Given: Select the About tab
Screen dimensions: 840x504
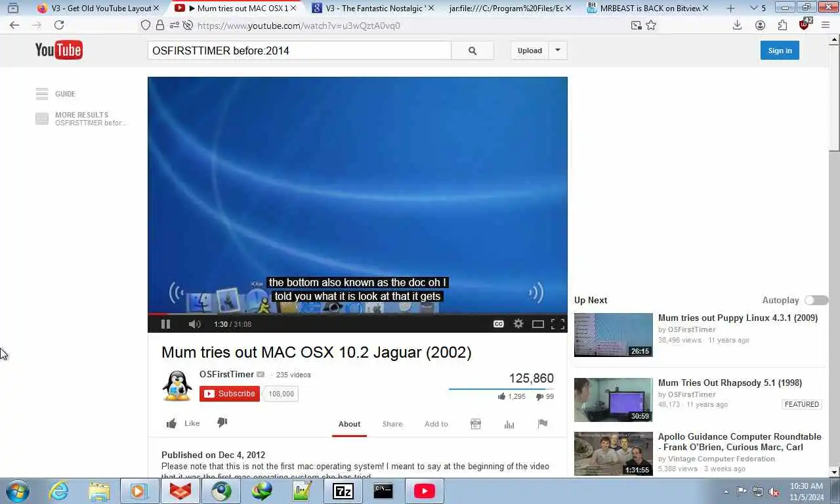Looking at the screenshot, I should pos(349,424).
